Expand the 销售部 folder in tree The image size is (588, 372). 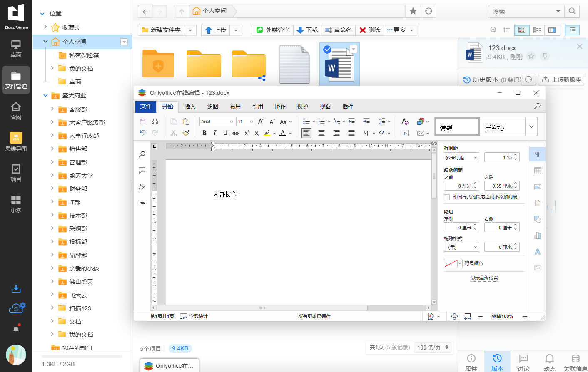click(x=52, y=149)
